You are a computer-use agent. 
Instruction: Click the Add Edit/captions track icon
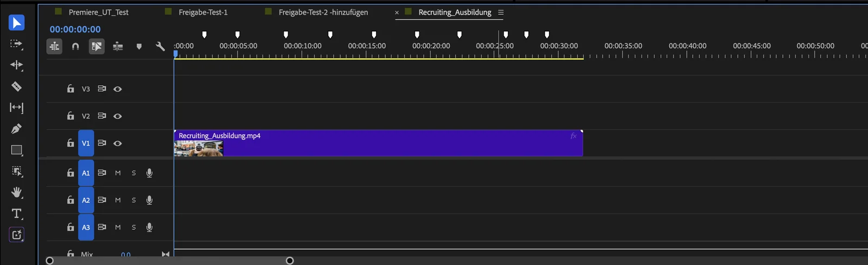pyautogui.click(x=118, y=47)
